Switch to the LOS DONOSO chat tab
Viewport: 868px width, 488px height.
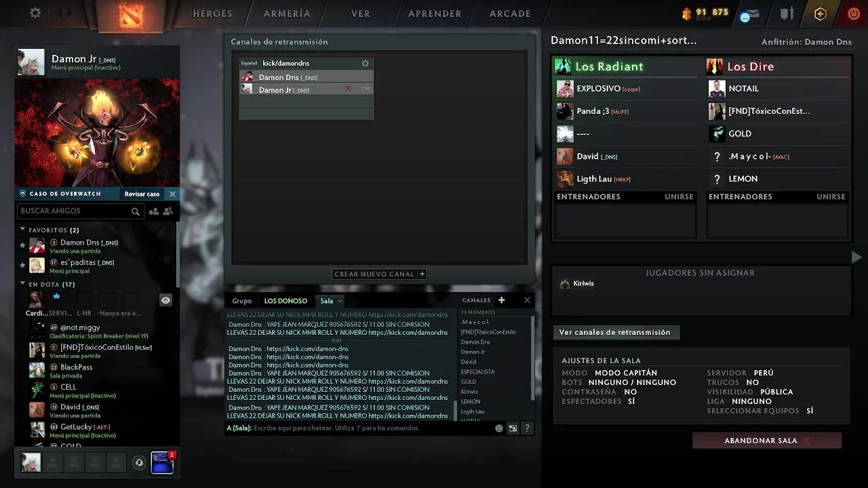coord(285,301)
